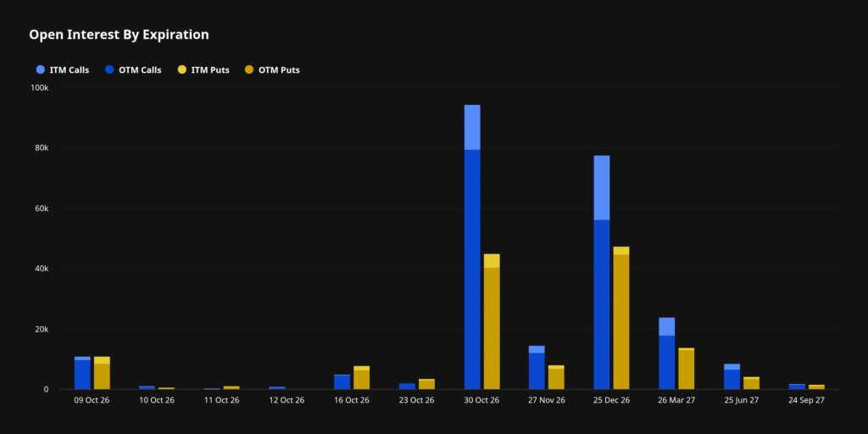Click the puts bar for 27 Nov 26

click(x=556, y=377)
